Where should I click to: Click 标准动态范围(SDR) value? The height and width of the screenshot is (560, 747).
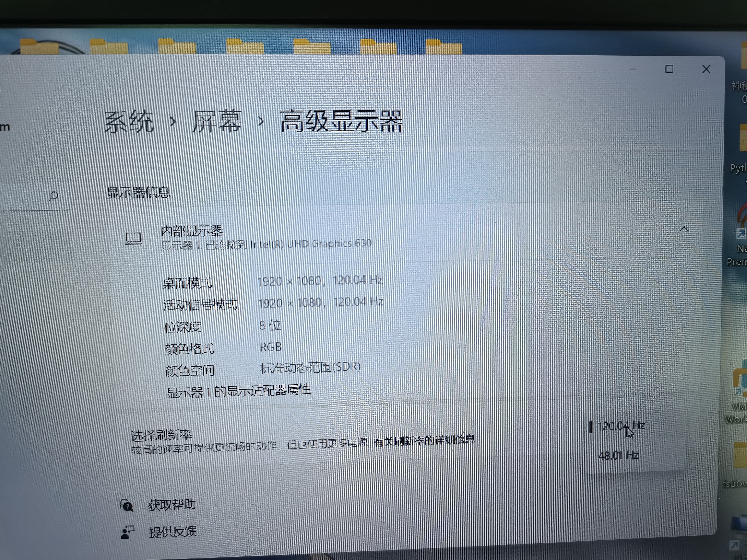click(x=310, y=367)
